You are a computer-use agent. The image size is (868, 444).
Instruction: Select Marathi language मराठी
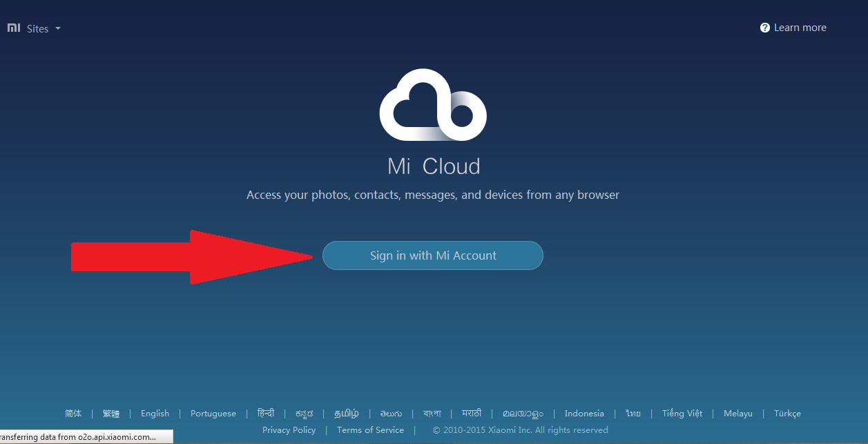click(472, 413)
